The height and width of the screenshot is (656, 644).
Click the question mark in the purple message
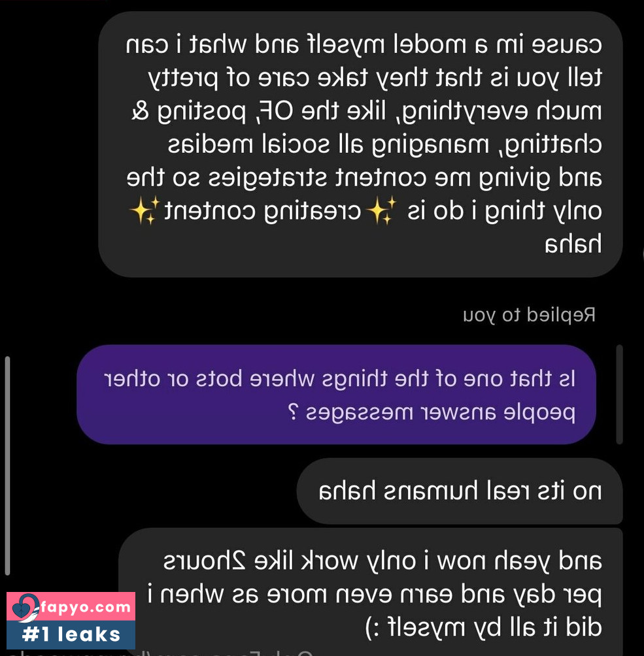point(294,412)
